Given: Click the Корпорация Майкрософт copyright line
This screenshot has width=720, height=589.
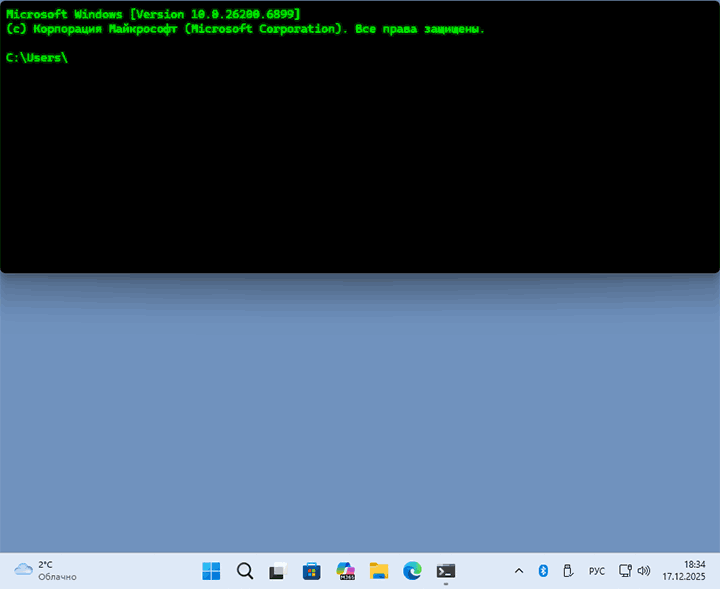Looking at the screenshot, I should 245,29.
